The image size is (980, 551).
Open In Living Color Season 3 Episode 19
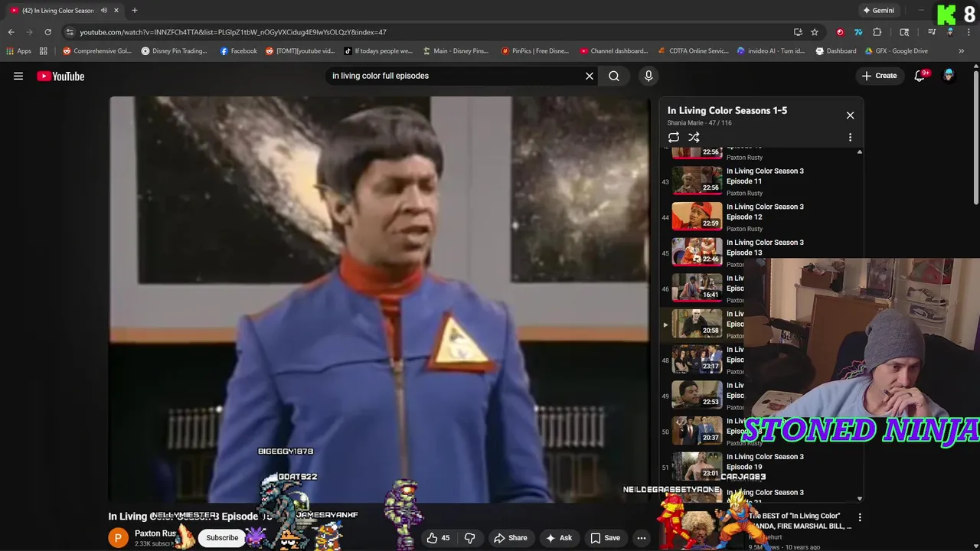coord(765,461)
